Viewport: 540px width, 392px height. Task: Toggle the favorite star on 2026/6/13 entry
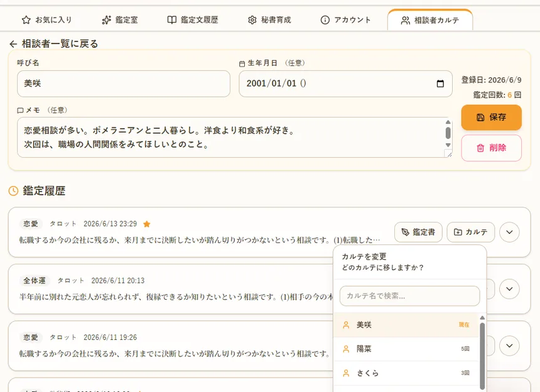(147, 224)
